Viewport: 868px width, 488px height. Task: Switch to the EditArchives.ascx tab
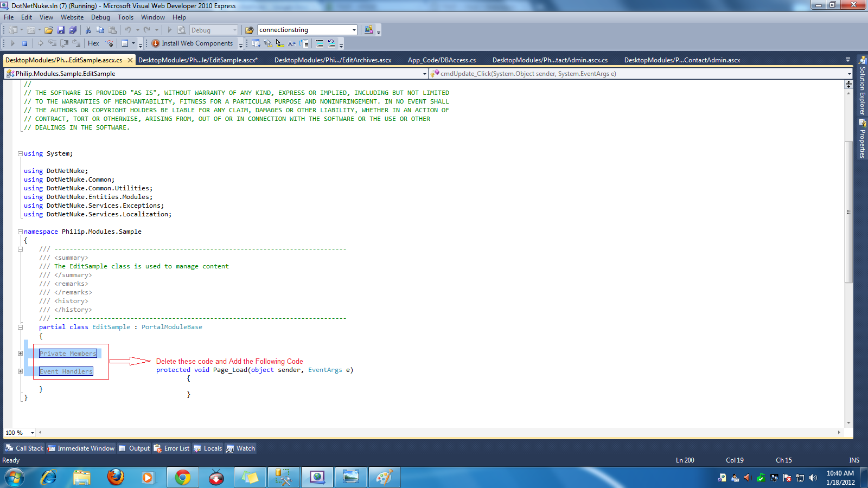[x=333, y=60]
